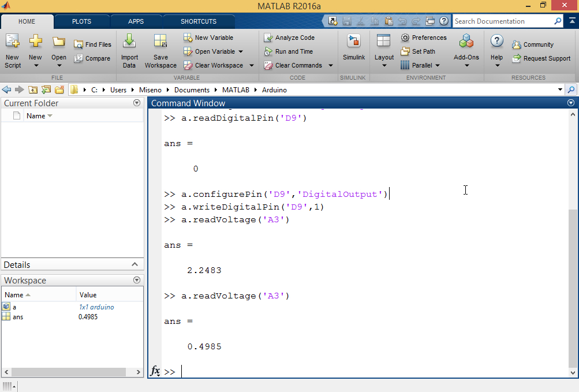Click MATLAB in the address path
This screenshot has height=392, width=579.
click(236, 90)
